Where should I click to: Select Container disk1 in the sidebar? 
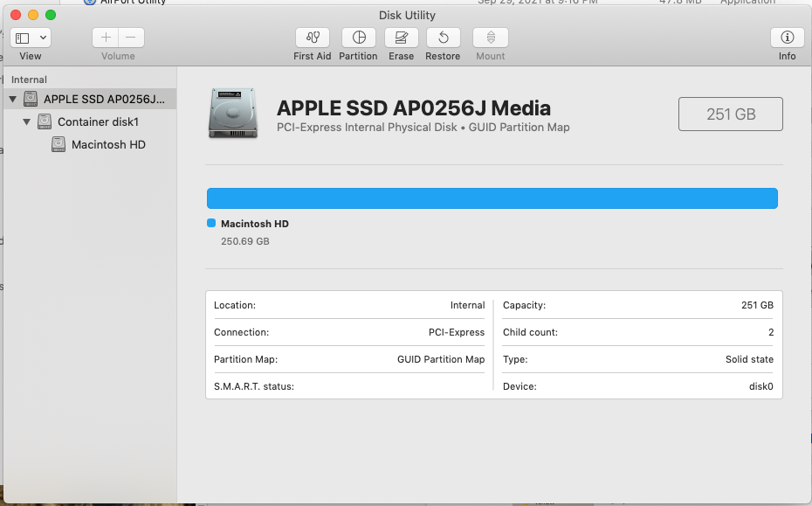tap(90, 121)
